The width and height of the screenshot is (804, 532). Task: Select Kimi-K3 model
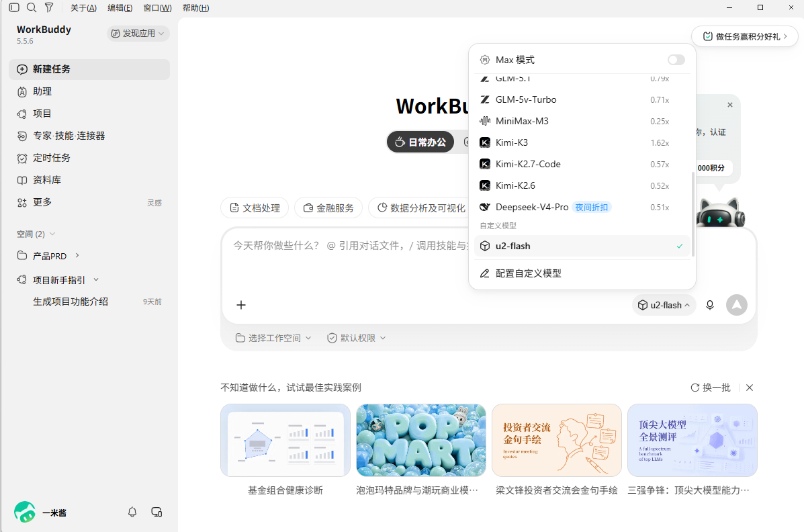[x=582, y=142]
